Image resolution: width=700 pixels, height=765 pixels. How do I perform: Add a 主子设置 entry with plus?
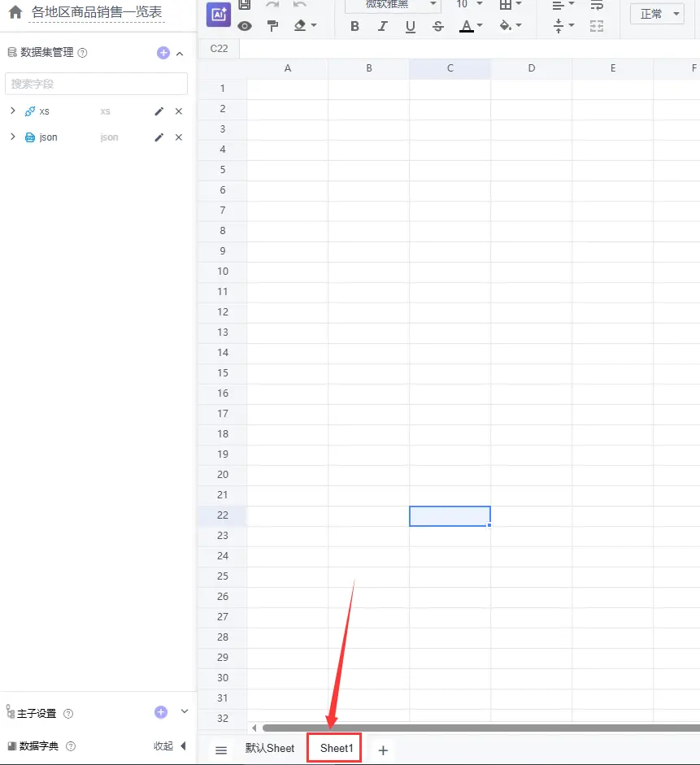(161, 712)
